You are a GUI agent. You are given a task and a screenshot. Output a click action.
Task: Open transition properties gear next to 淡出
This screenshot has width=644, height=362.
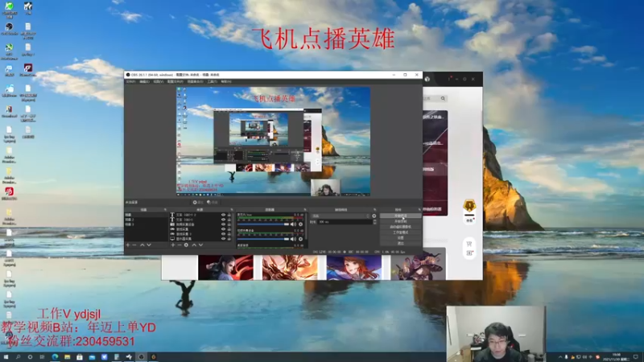(x=374, y=216)
